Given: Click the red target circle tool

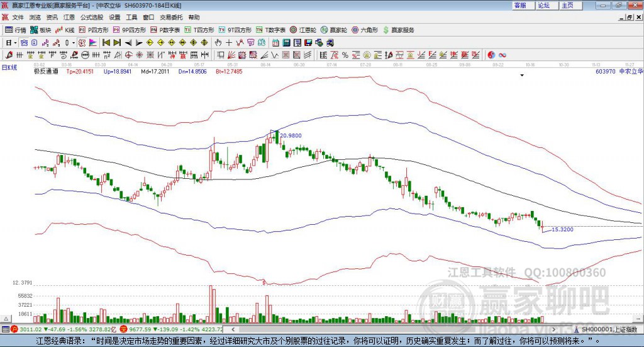Looking at the screenshot, I should pyautogui.click(x=128, y=55).
